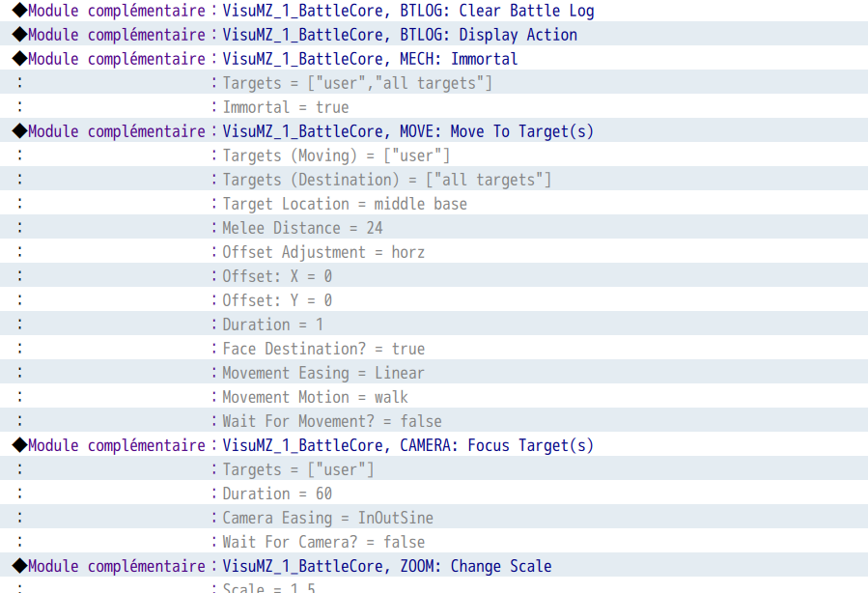This screenshot has width=868, height=593.
Task: Click the diamond beside ZOOM: Change Scale
Action: pyautogui.click(x=19, y=566)
